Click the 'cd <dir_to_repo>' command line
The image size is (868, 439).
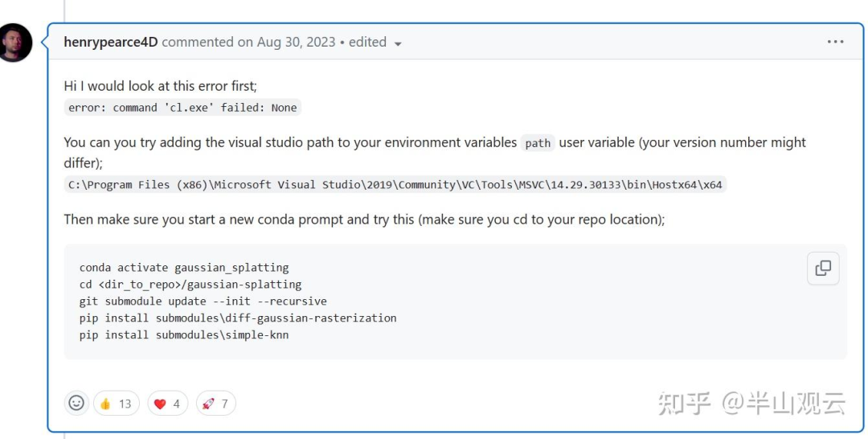point(190,284)
